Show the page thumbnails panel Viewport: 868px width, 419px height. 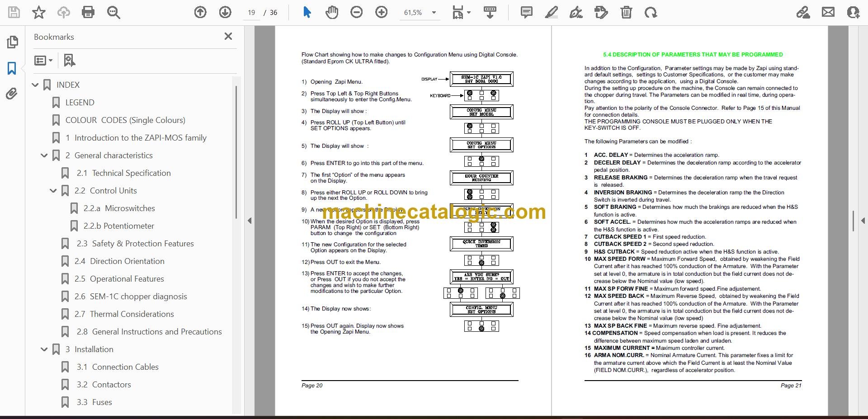(x=12, y=42)
